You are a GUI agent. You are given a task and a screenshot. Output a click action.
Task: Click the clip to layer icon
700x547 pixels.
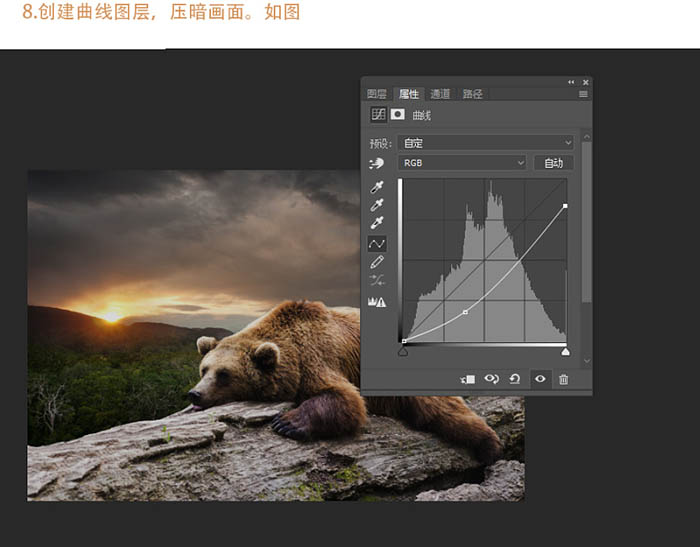467,379
